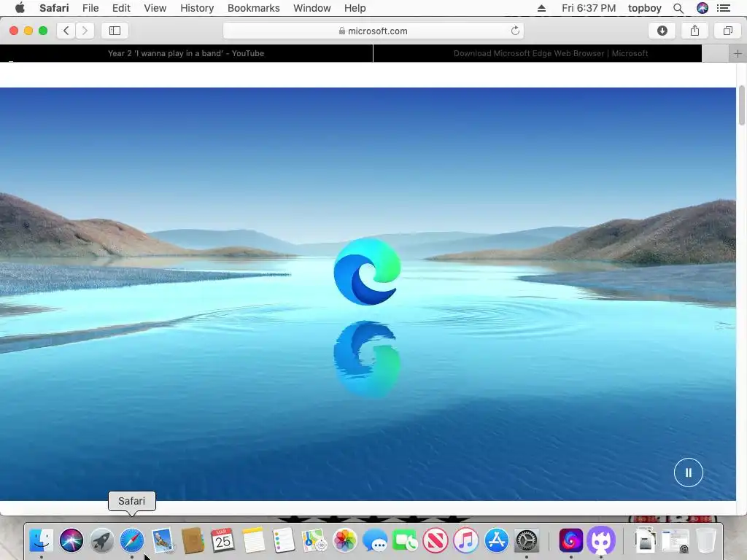Show all tabs overview
The image size is (747, 560).
coord(727,31)
